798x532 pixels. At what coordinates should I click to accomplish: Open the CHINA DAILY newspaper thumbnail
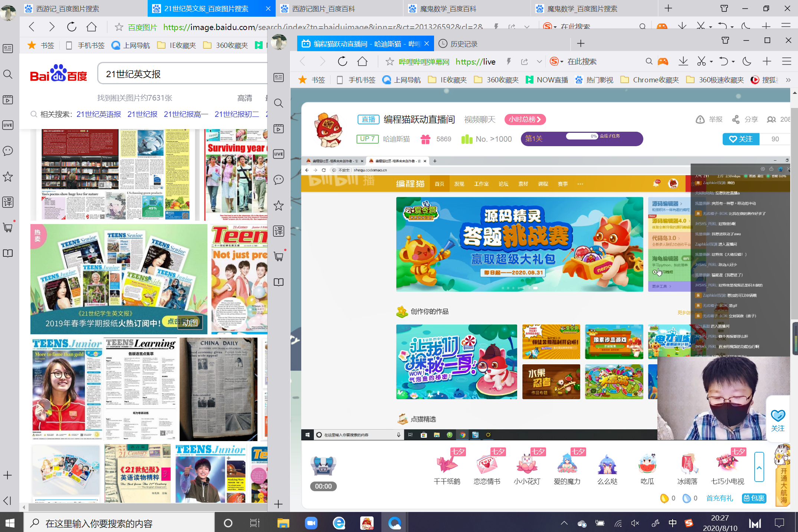pyautogui.click(x=218, y=389)
